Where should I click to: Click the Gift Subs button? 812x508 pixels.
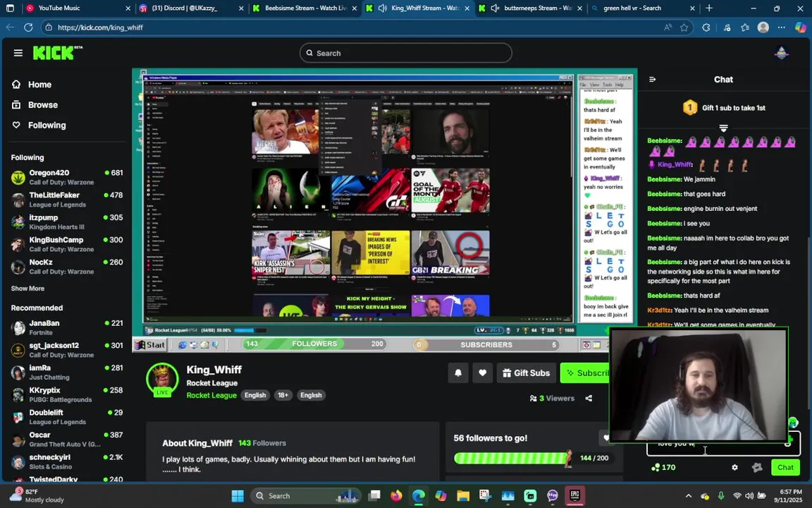526,373
